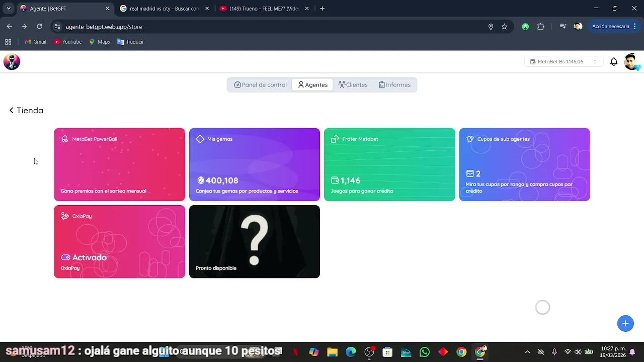Click the reload page icon
This screenshot has height=362, width=644.
(39, 27)
